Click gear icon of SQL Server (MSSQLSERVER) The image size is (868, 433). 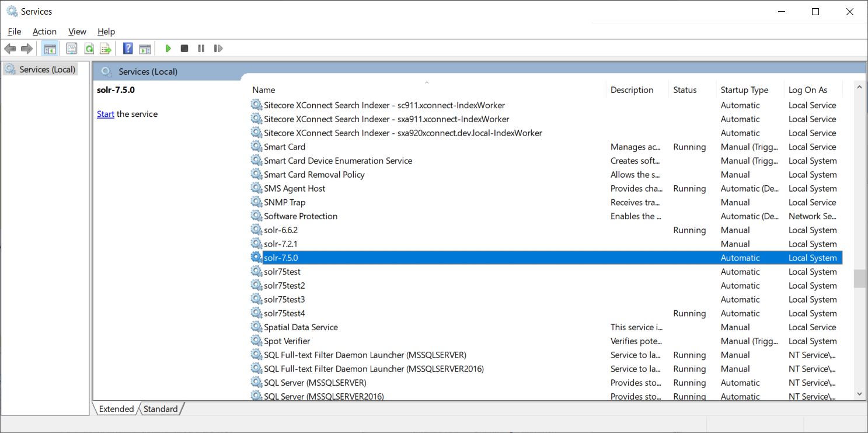pyautogui.click(x=256, y=383)
